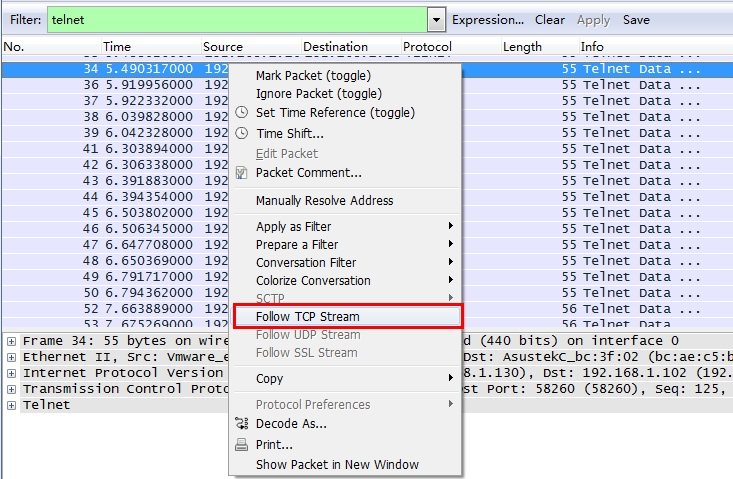This screenshot has height=479, width=733.
Task: Expand the Ethernet II tree node
Action: click(x=11, y=357)
